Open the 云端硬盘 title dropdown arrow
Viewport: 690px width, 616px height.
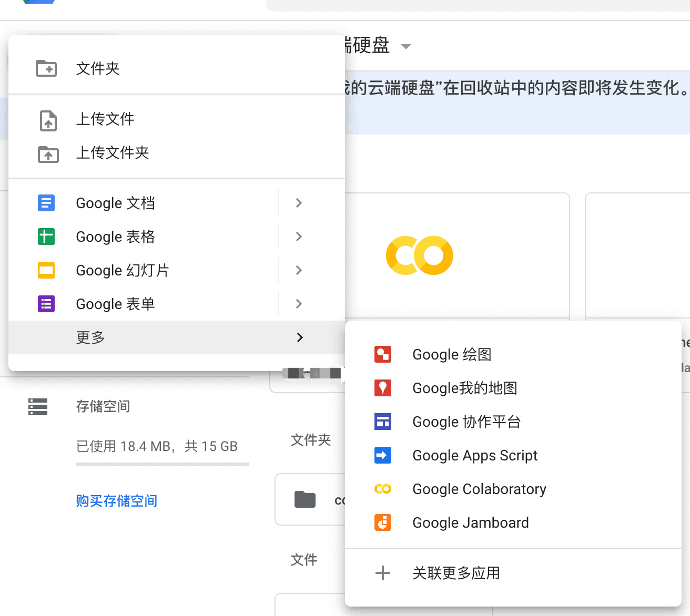pyautogui.click(x=405, y=46)
